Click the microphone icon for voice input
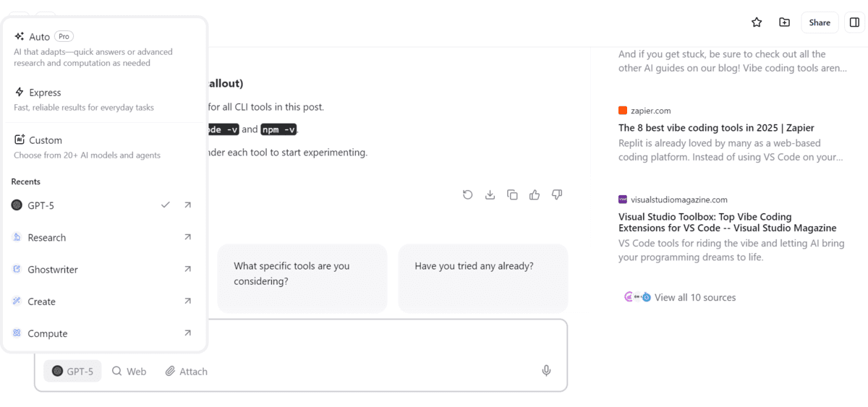The image size is (868, 407). click(x=546, y=371)
